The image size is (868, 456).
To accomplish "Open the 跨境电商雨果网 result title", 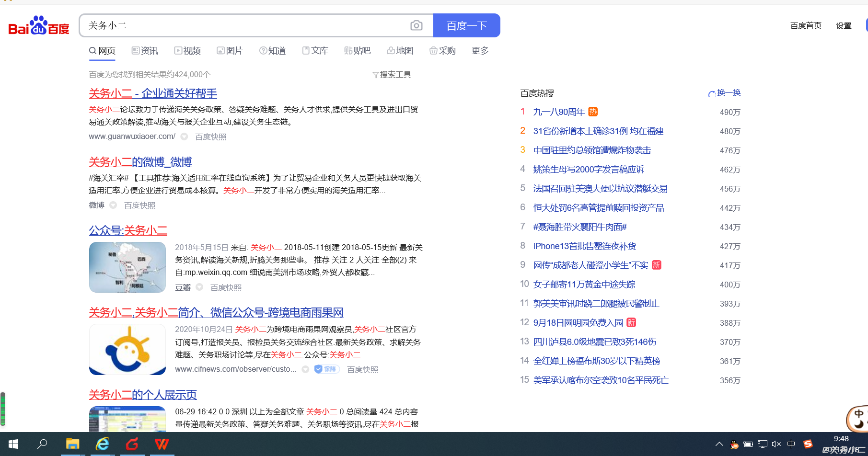I will 216,313.
